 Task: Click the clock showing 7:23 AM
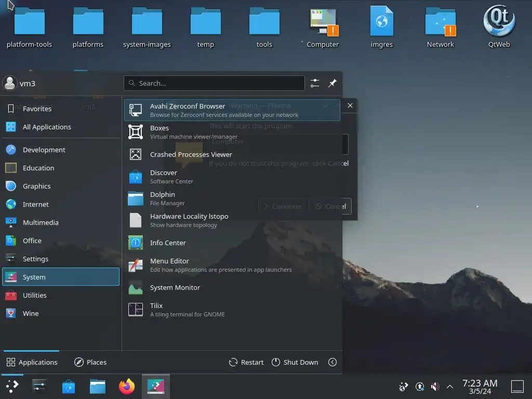[480, 387]
